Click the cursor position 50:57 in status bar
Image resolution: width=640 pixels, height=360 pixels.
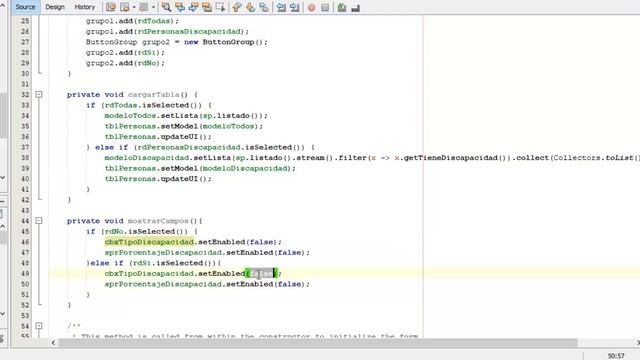pos(616,356)
